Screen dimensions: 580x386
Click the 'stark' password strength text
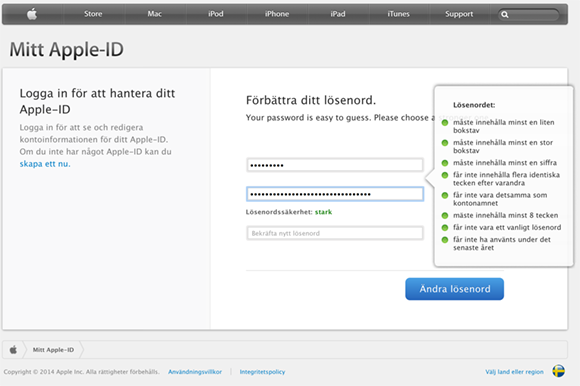click(x=323, y=212)
